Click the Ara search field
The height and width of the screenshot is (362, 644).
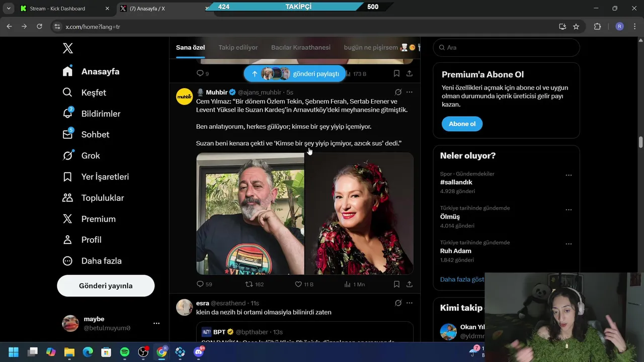tap(506, 47)
